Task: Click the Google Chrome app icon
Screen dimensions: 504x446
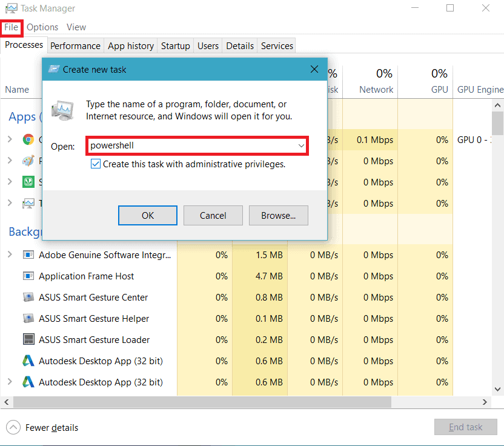Action: click(x=28, y=139)
